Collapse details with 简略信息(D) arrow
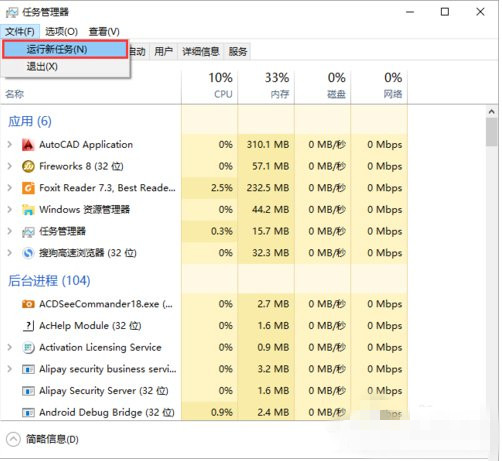Image resolution: width=502 pixels, height=461 pixels. click(13, 439)
